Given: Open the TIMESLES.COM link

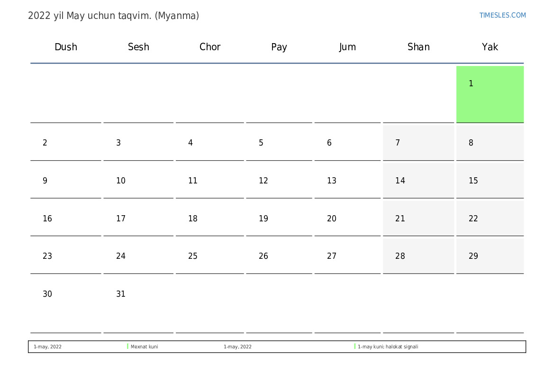Looking at the screenshot, I should tap(502, 15).
